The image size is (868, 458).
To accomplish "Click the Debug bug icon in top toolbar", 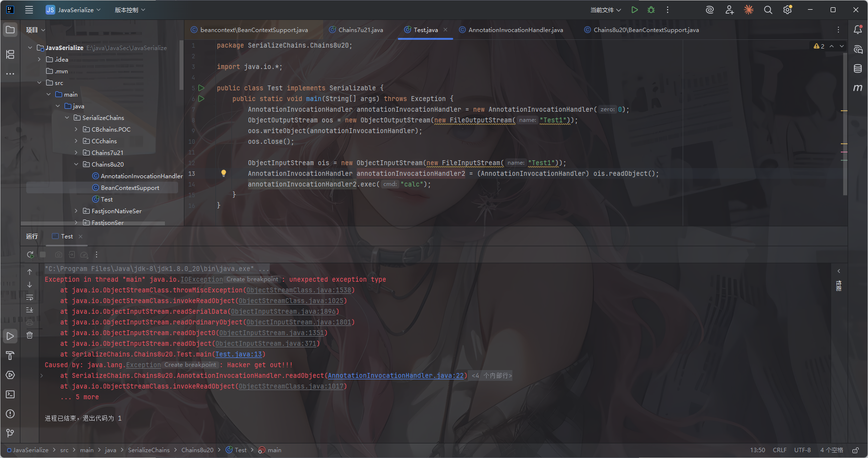I will (651, 10).
